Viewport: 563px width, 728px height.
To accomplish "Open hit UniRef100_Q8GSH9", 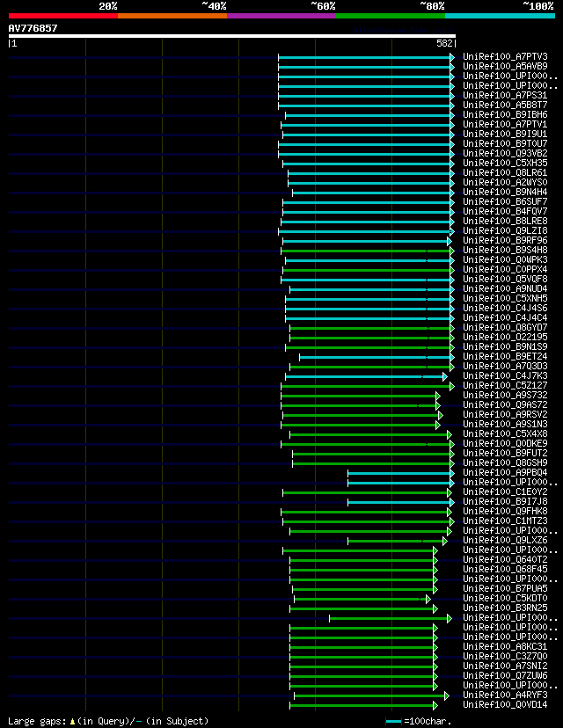I will tap(505, 462).
